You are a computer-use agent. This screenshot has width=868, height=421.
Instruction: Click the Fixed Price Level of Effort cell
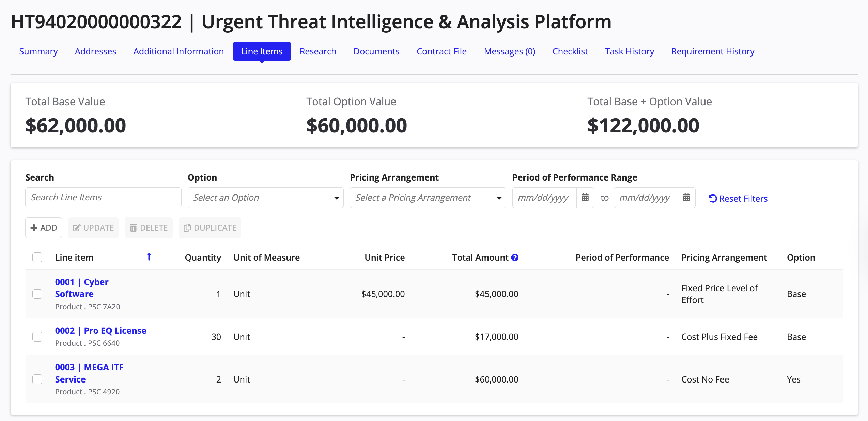(719, 294)
